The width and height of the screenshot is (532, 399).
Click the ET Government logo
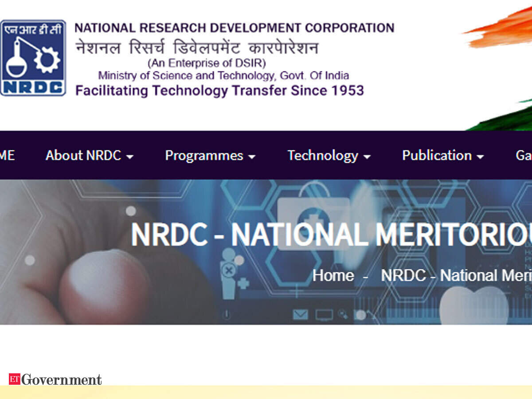[55, 379]
